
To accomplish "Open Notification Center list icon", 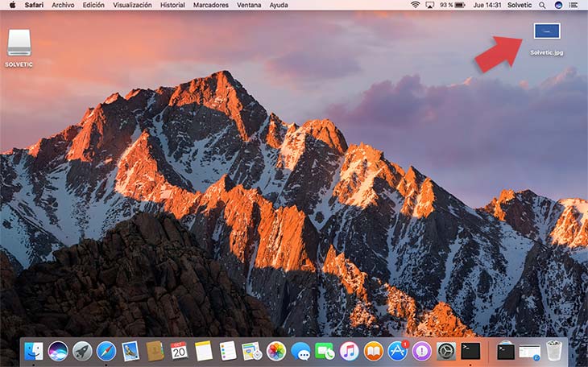I will (x=573, y=5).
